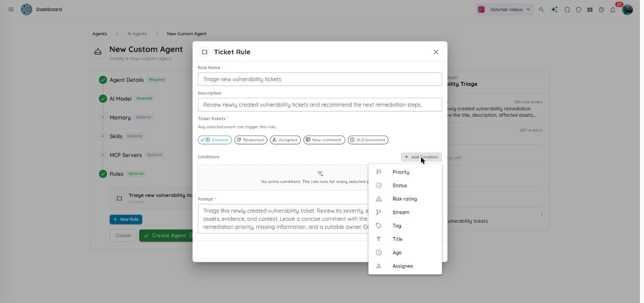Open the Add Condition dropdown button
644x303 pixels.
(x=421, y=157)
